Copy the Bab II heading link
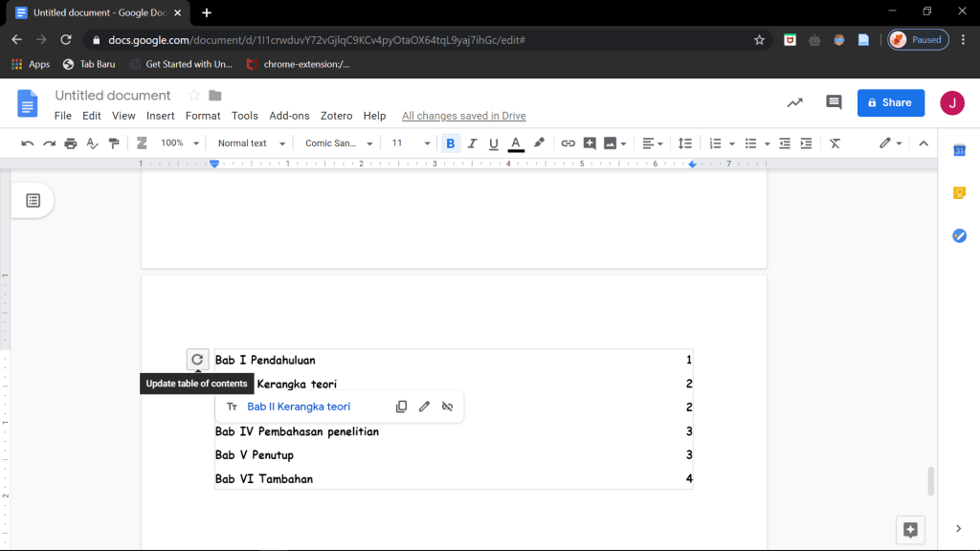 402,407
